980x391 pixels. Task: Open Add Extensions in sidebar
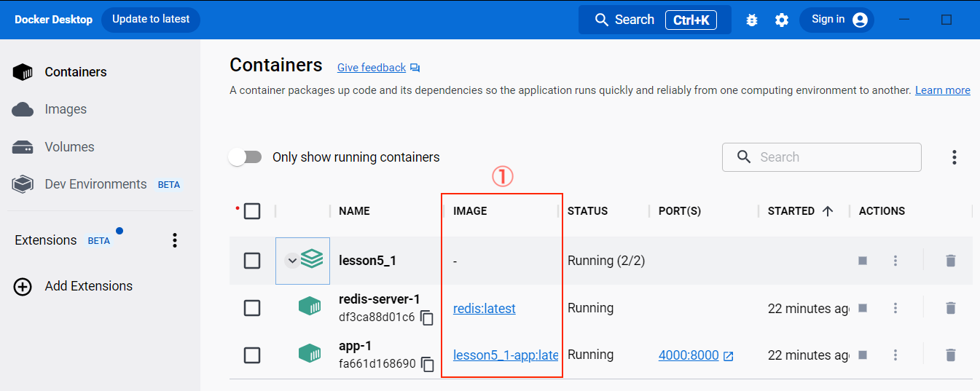pyautogui.click(x=73, y=286)
